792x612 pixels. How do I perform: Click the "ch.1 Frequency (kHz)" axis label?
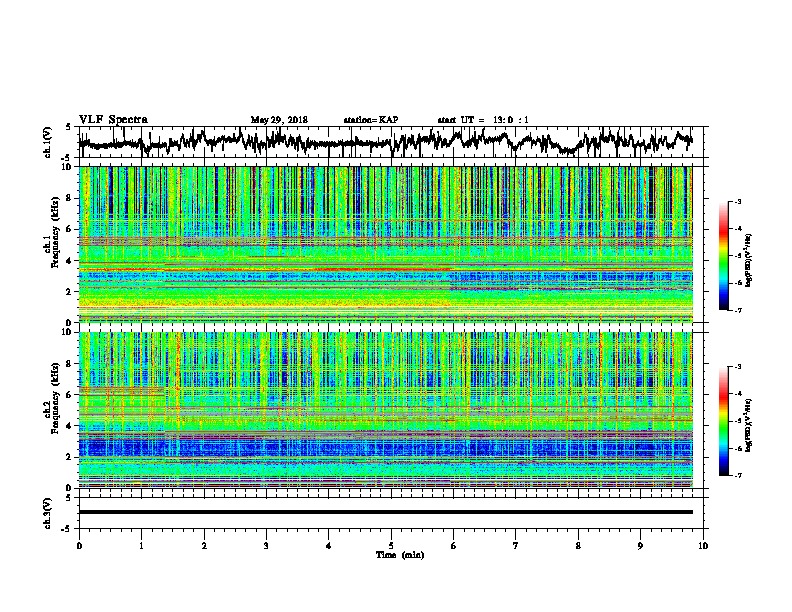click(51, 233)
